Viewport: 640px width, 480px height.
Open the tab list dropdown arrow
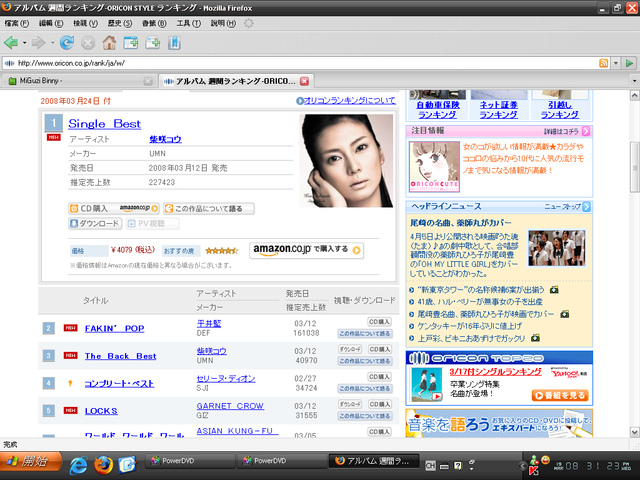coord(634,81)
